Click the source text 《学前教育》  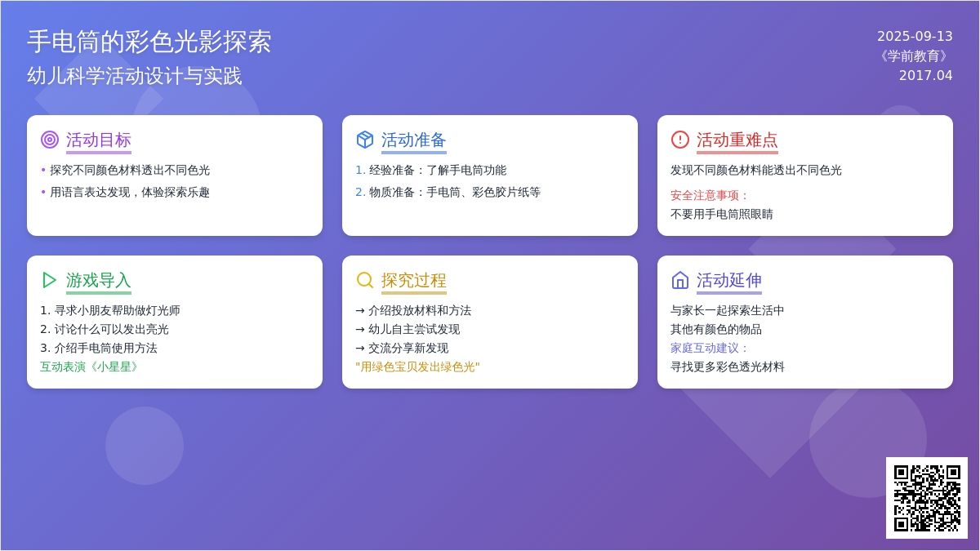pyautogui.click(x=913, y=56)
